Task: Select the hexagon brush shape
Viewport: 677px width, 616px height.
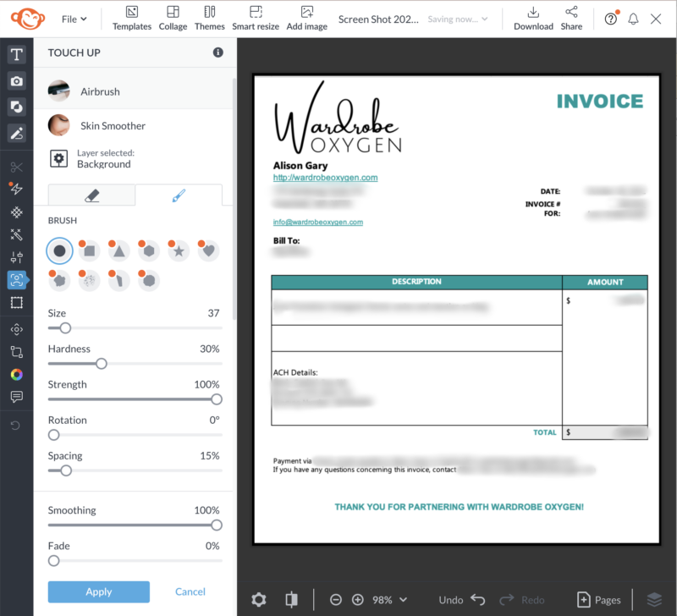Action: [149, 250]
